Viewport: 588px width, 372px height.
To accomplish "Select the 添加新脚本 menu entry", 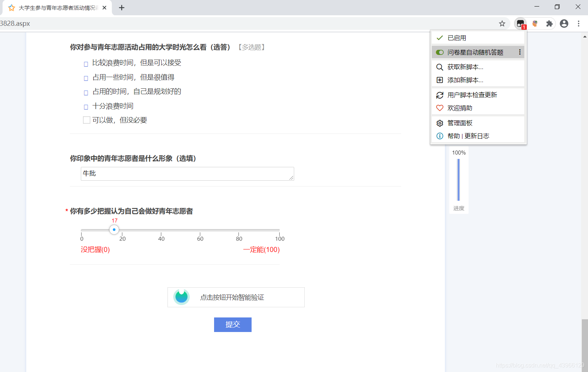I will 465,80.
